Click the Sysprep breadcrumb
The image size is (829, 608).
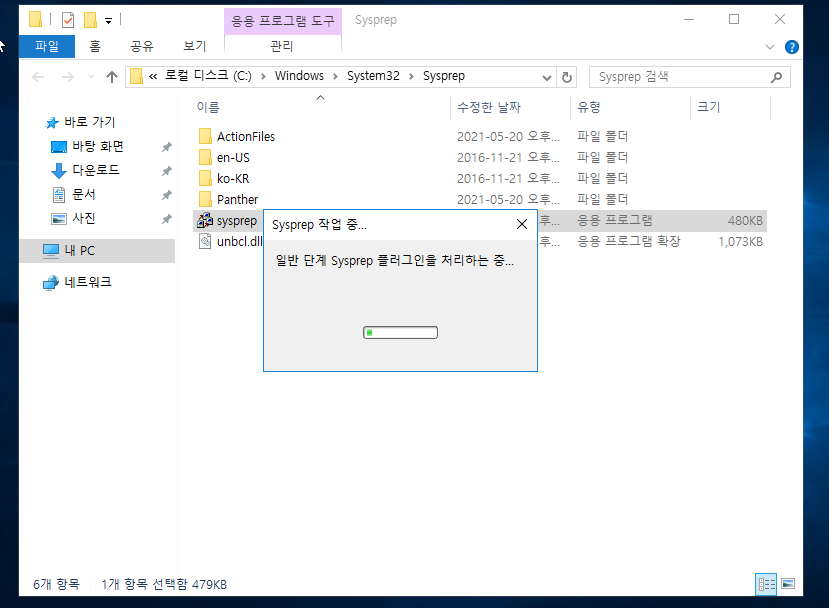(x=444, y=76)
